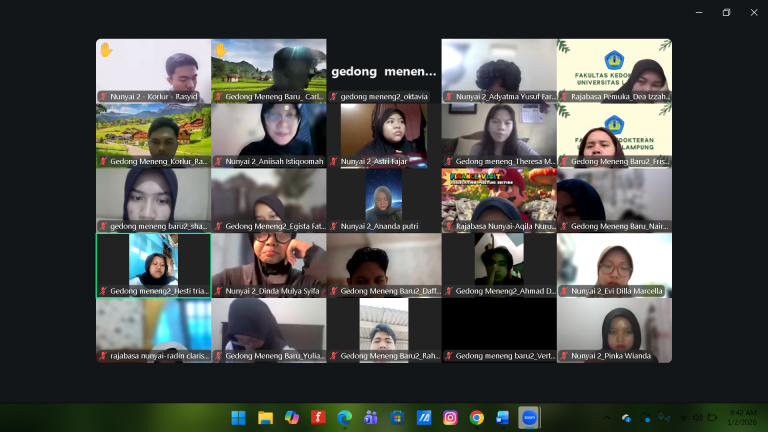Open File Explorer from the taskbar

tap(265, 418)
